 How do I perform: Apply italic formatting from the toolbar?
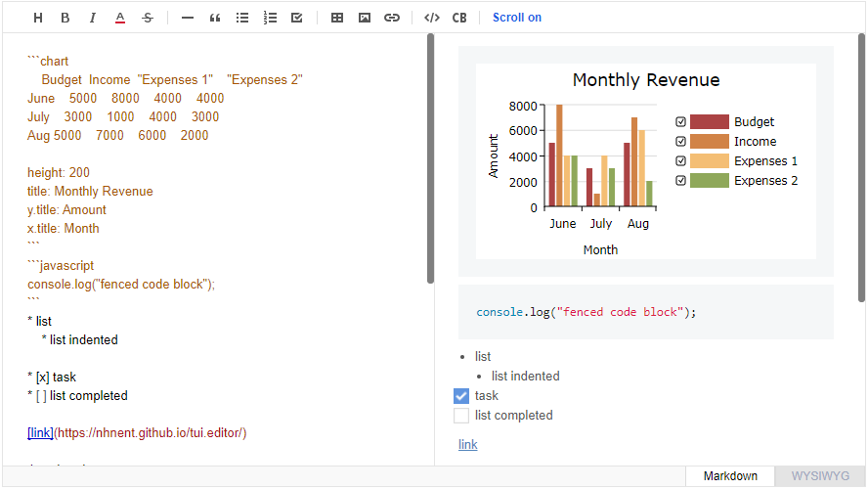(x=93, y=18)
